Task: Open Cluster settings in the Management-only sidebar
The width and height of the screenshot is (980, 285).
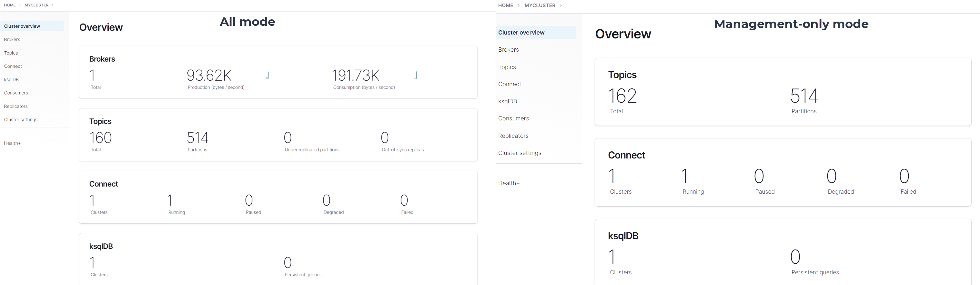Action: pyautogui.click(x=519, y=153)
